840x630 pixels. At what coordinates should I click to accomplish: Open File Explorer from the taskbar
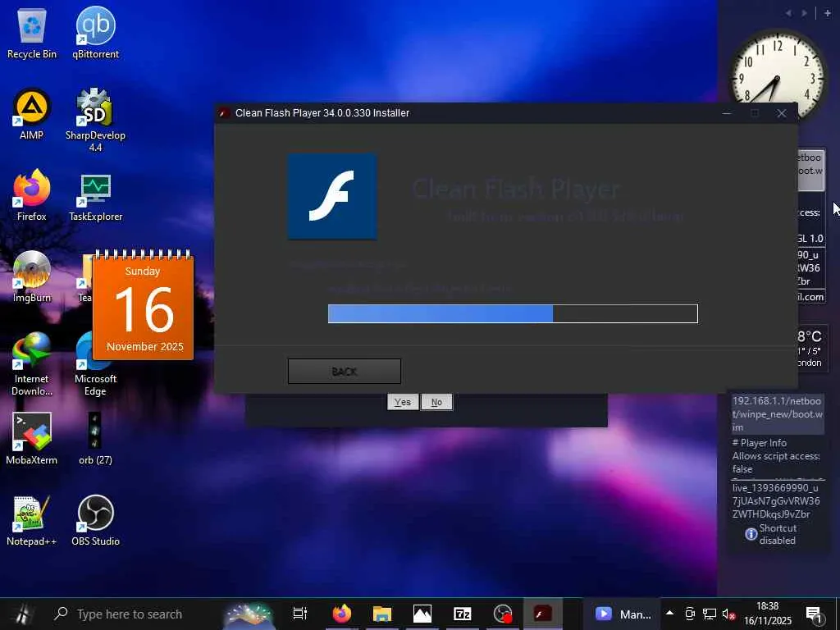(x=382, y=614)
